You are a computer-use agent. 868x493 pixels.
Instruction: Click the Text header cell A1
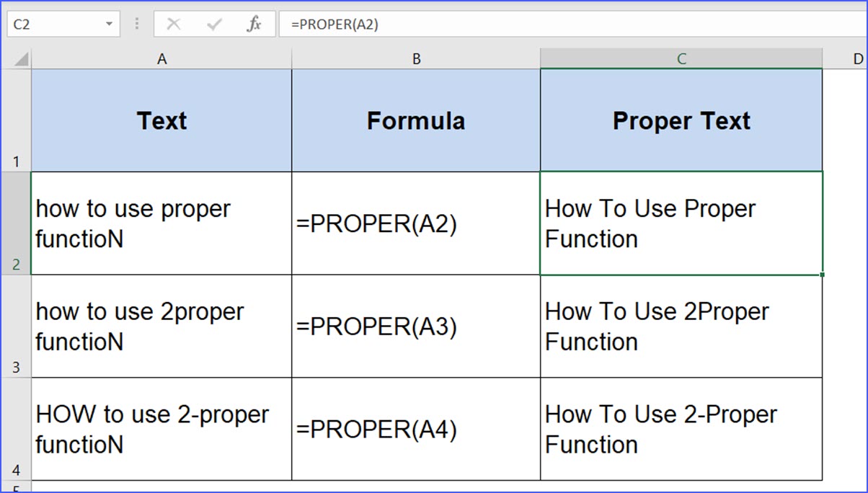click(x=161, y=120)
